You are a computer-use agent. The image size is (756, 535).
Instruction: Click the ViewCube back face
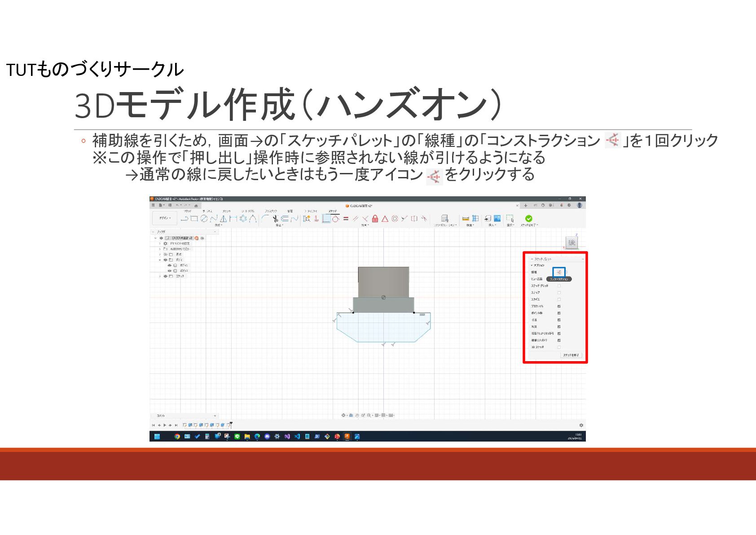pyautogui.click(x=571, y=243)
